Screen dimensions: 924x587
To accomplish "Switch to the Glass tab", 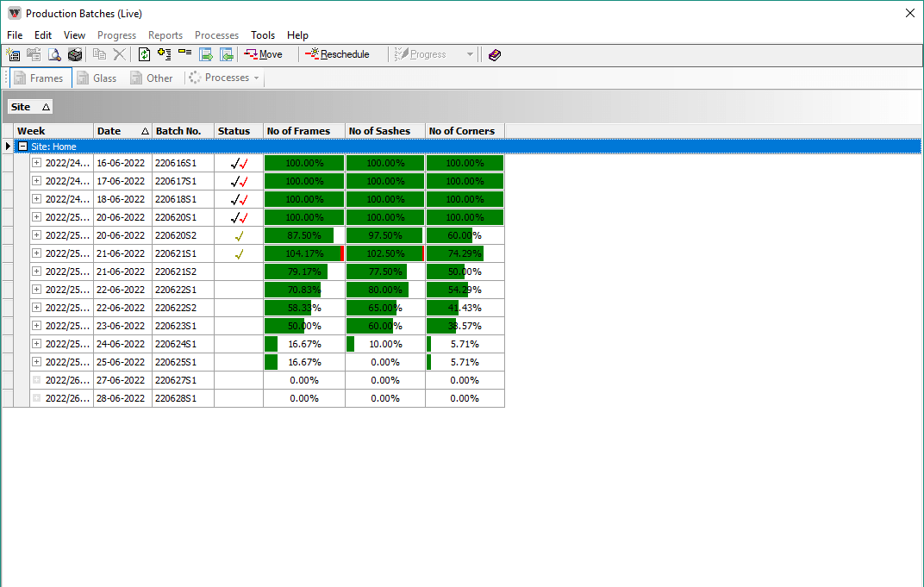I will coord(97,78).
